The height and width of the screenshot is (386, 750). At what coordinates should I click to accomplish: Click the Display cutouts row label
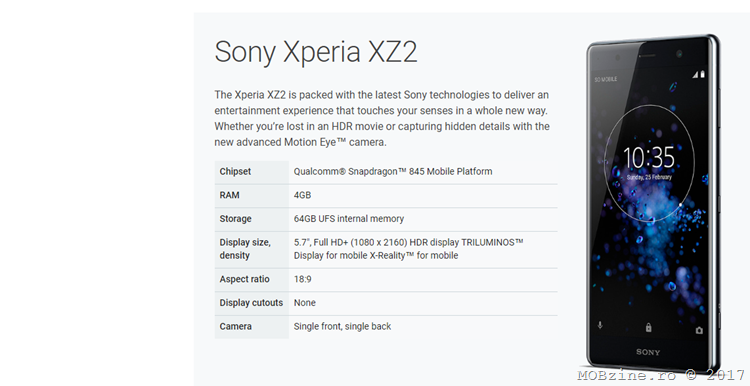click(251, 303)
